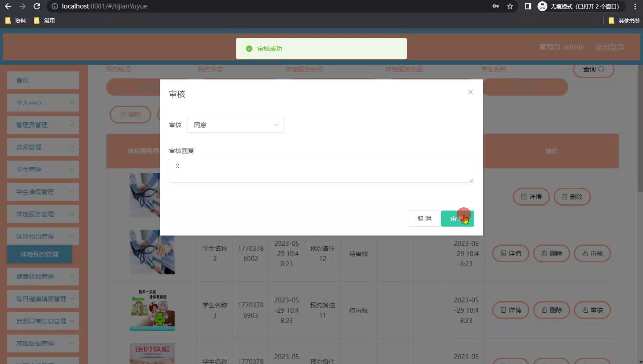
Task: Expand the 学生请假管理 sidebar menu
Action: (x=43, y=192)
